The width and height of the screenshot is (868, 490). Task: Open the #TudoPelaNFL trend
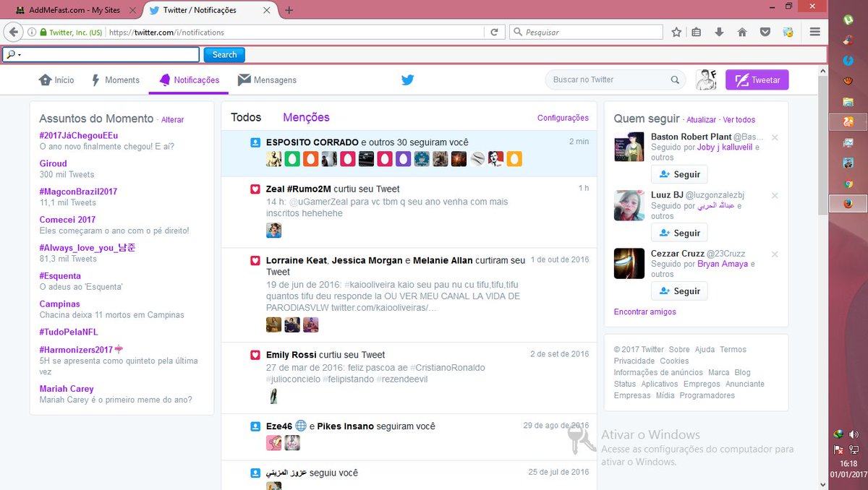[x=69, y=332]
